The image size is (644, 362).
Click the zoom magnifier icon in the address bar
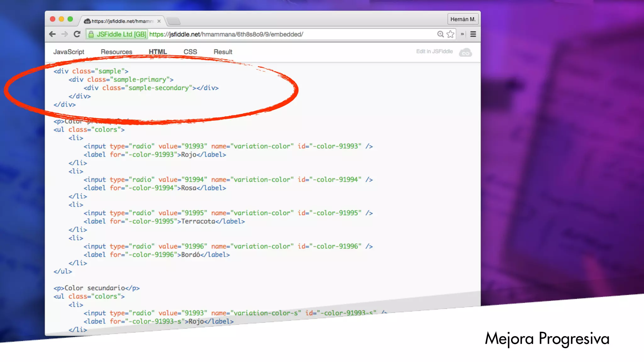pos(440,34)
